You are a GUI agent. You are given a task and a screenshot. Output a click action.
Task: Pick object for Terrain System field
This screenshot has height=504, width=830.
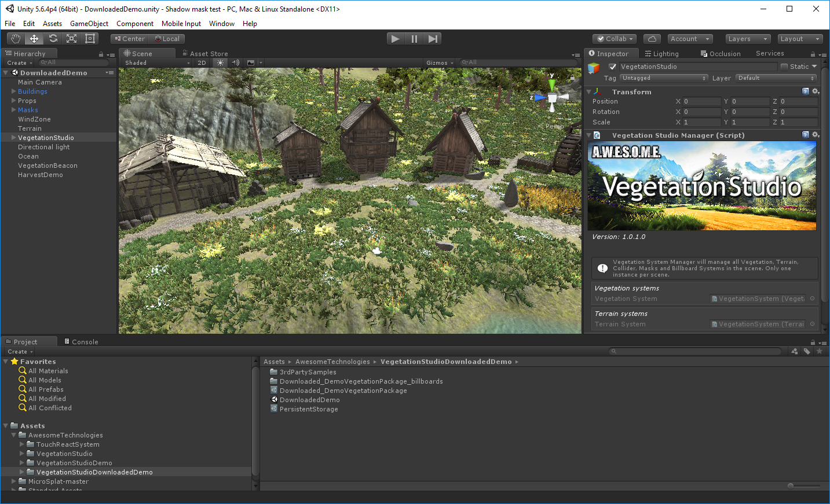[x=812, y=324]
